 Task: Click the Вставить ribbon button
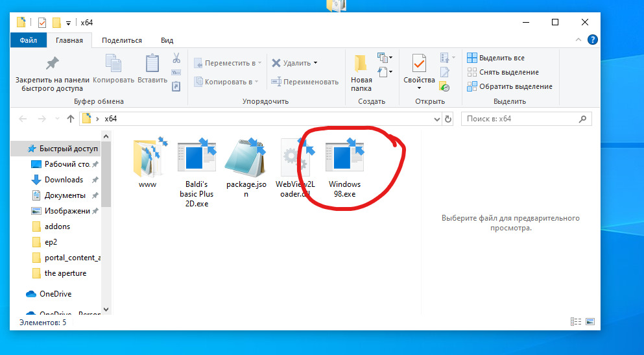coord(152,69)
